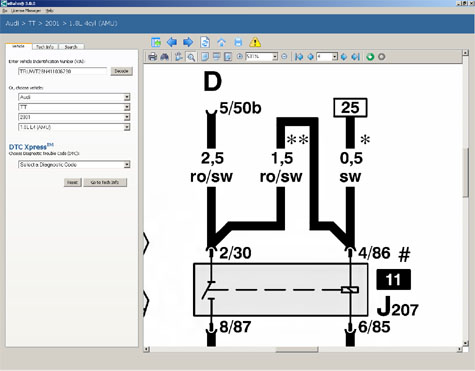Click the refresh document icon
This screenshot has height=371, width=475.
[205, 42]
